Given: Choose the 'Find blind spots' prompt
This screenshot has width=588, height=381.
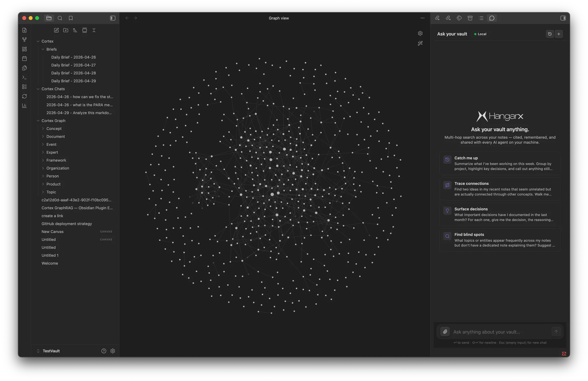Looking at the screenshot, I should [500, 240].
